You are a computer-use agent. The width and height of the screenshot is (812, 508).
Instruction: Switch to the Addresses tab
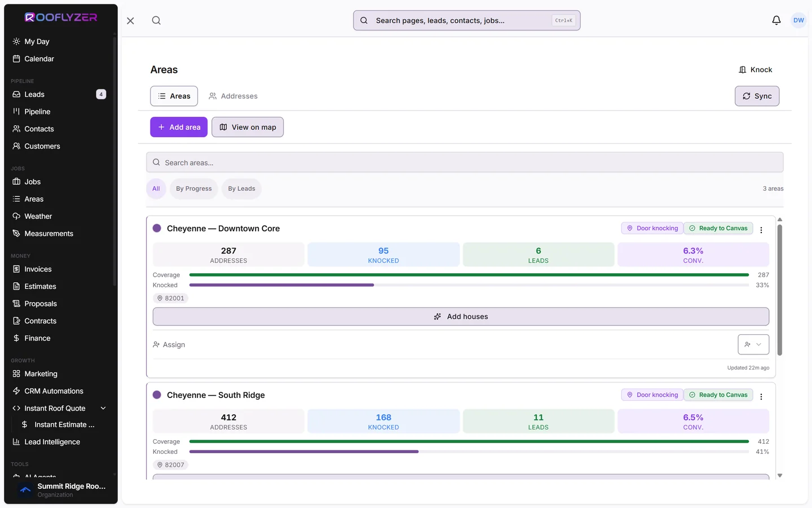tap(233, 96)
